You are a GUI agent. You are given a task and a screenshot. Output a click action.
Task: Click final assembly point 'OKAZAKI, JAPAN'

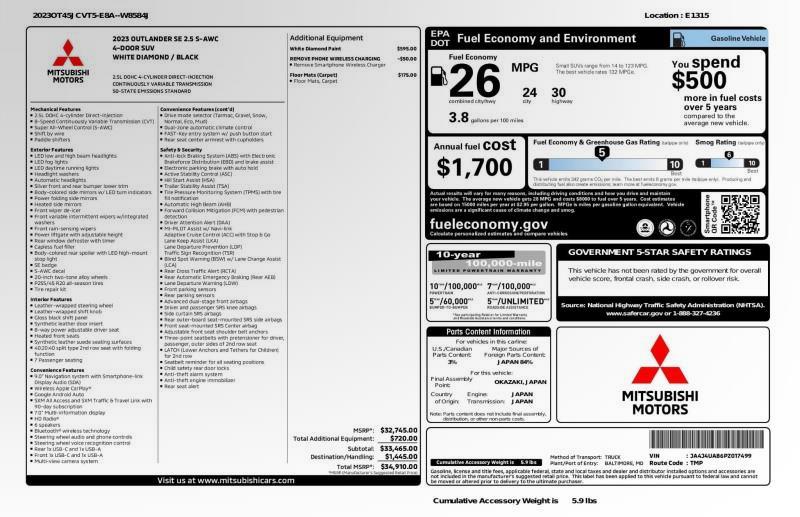[x=520, y=382]
